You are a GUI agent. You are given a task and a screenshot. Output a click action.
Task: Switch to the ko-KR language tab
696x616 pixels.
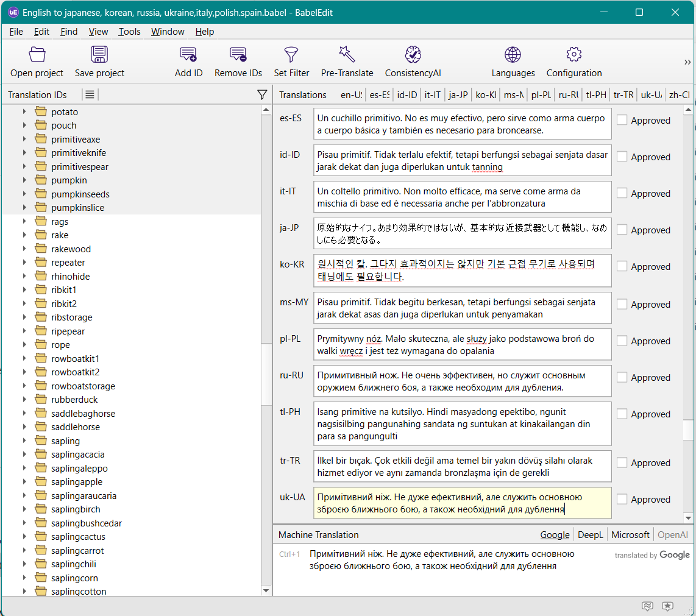click(485, 95)
